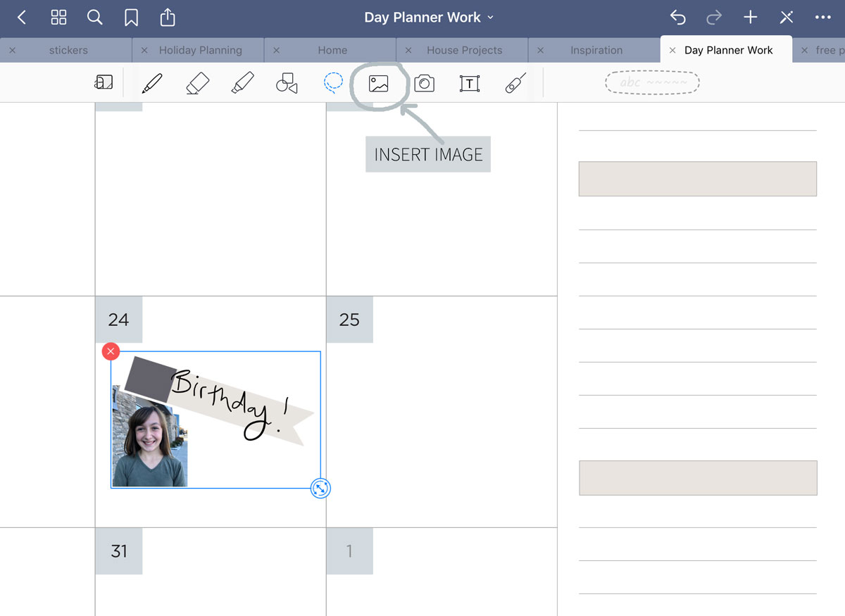845x616 pixels.
Task: Undo the last action
Action: pos(677,18)
